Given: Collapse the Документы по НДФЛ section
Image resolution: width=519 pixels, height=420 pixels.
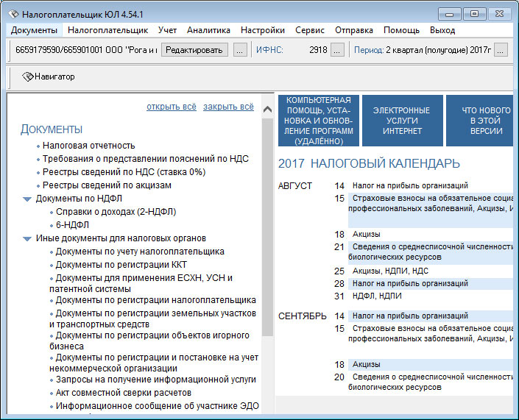Looking at the screenshot, I should pyautogui.click(x=27, y=199).
